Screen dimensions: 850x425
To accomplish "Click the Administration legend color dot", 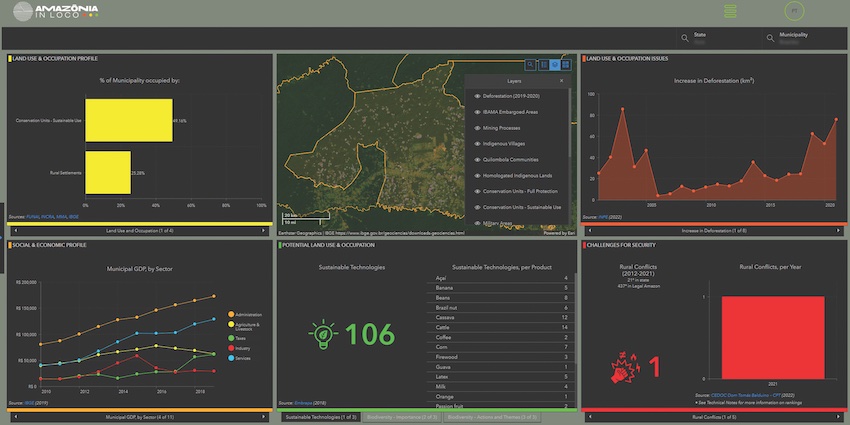I will pyautogui.click(x=232, y=314).
